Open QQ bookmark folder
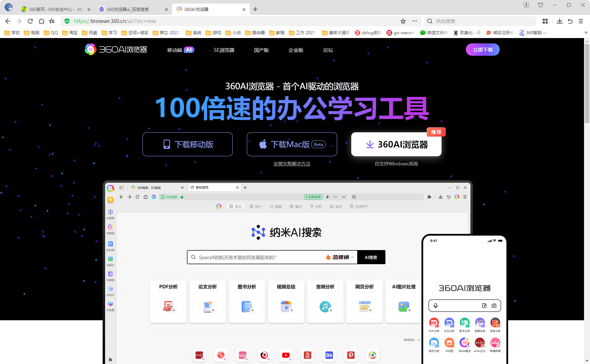590x364 pixels. tap(51, 33)
